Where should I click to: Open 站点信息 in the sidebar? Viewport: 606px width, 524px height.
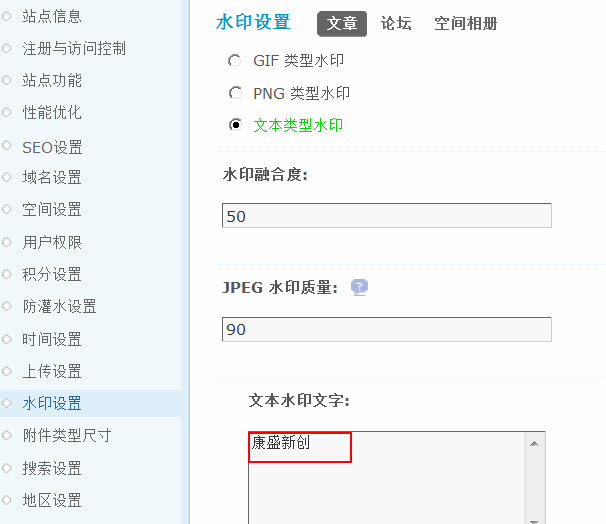52,16
